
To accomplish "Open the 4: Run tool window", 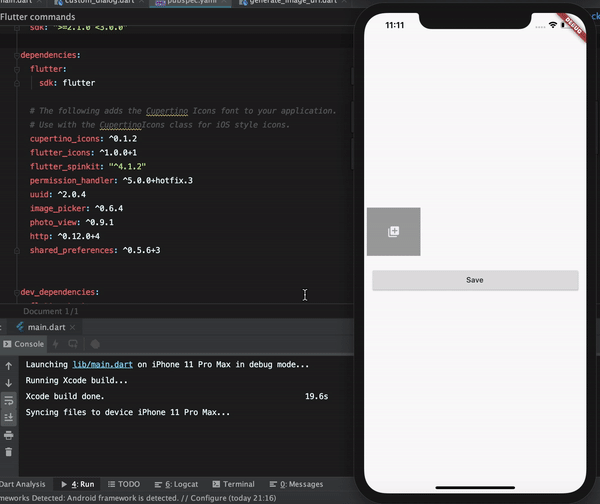I will click(78, 484).
